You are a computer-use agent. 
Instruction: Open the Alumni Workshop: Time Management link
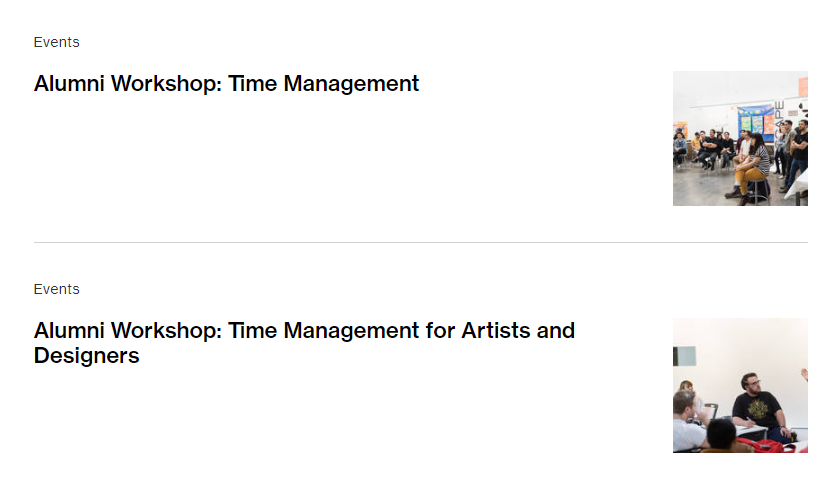coord(226,84)
